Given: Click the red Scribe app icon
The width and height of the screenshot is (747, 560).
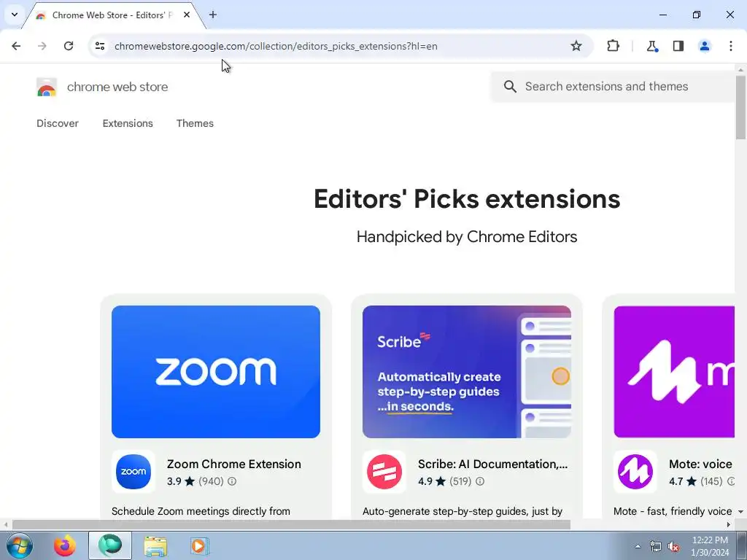Looking at the screenshot, I should (384, 472).
